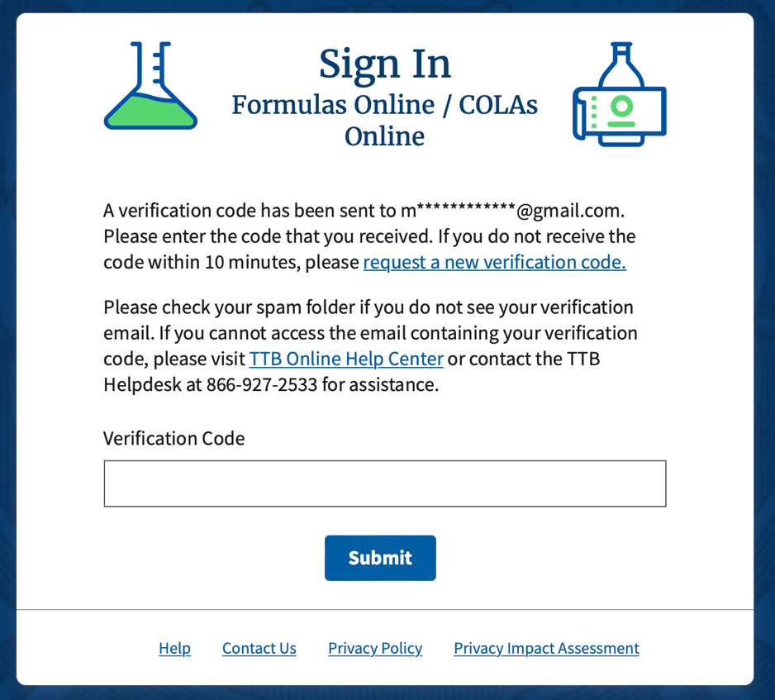Open the TTB Online Help Center link
This screenshot has height=700, width=775.
(346, 360)
